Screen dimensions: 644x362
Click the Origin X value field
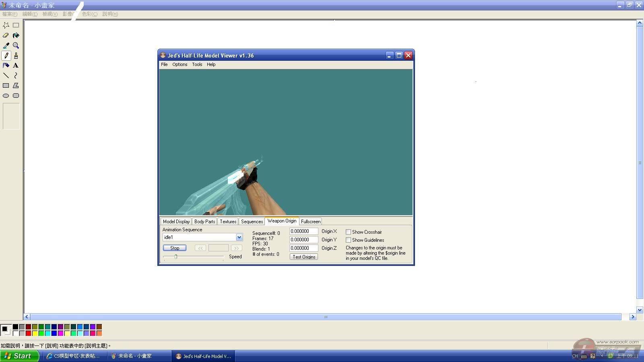(x=303, y=231)
